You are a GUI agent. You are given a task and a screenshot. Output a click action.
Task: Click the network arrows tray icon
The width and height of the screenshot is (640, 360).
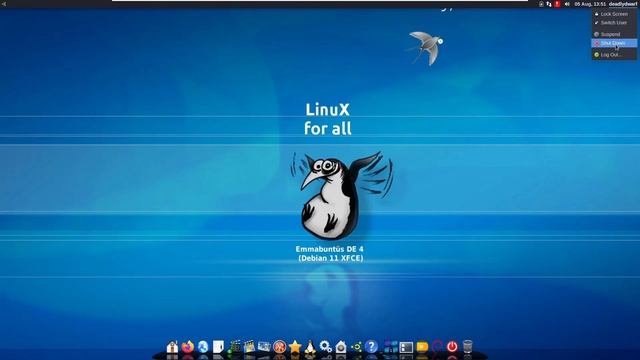pyautogui.click(x=549, y=4)
